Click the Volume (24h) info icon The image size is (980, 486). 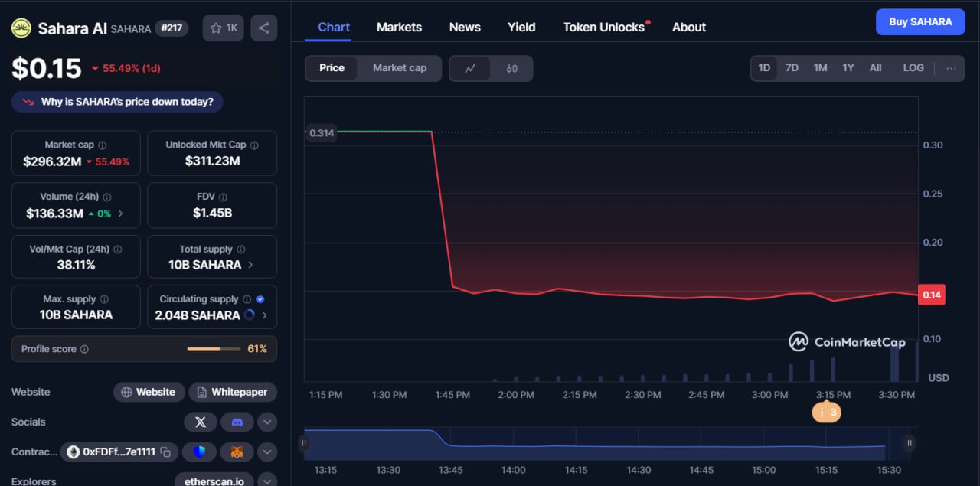click(107, 197)
